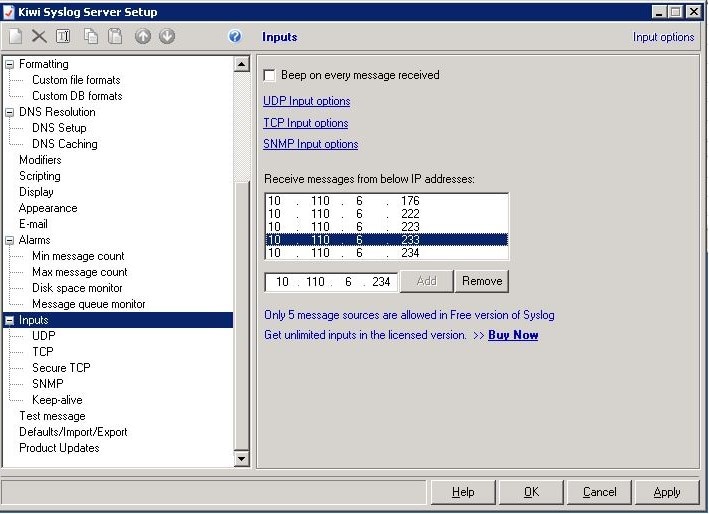Open SNMP Input options link
The image size is (709, 514).
click(311, 144)
